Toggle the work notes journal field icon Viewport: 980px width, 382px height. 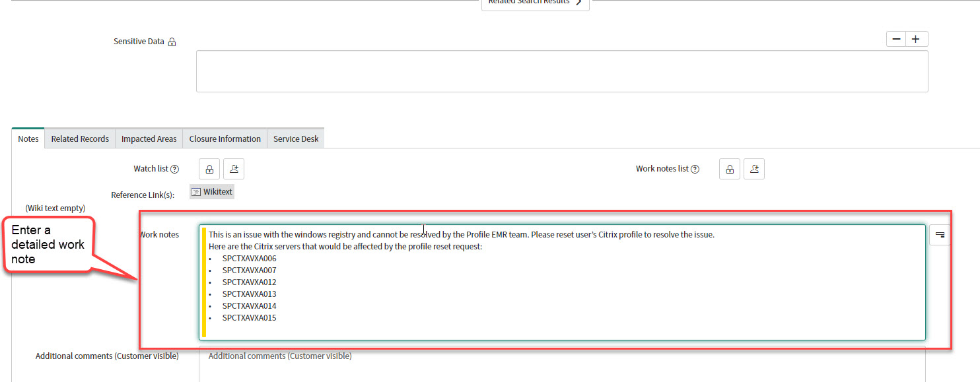pos(939,235)
